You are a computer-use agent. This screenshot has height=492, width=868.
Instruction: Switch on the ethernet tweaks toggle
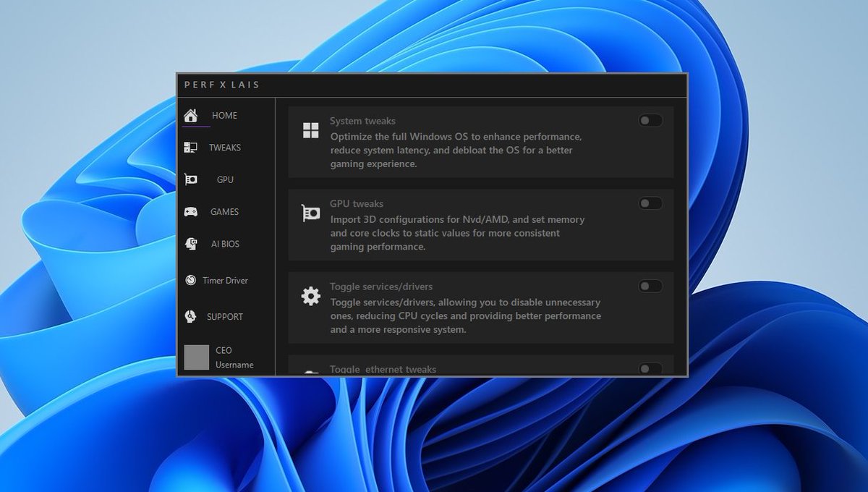click(650, 368)
